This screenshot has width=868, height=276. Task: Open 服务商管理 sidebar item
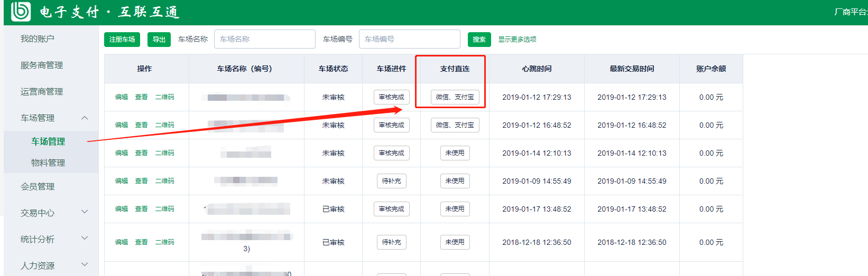[x=42, y=65]
